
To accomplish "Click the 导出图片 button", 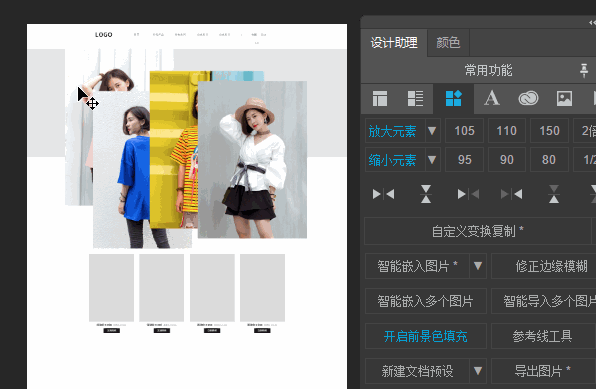I will [x=543, y=371].
